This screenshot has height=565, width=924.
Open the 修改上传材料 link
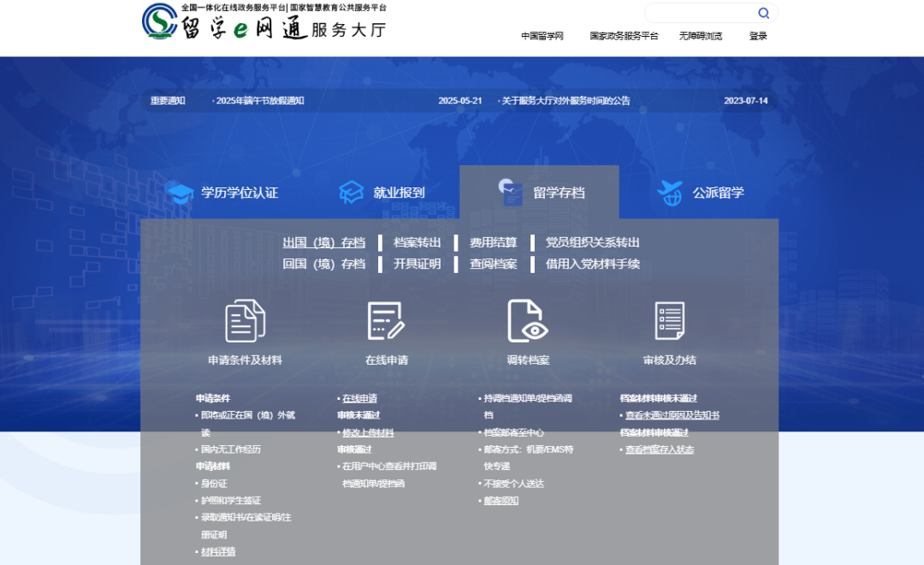coord(368,433)
